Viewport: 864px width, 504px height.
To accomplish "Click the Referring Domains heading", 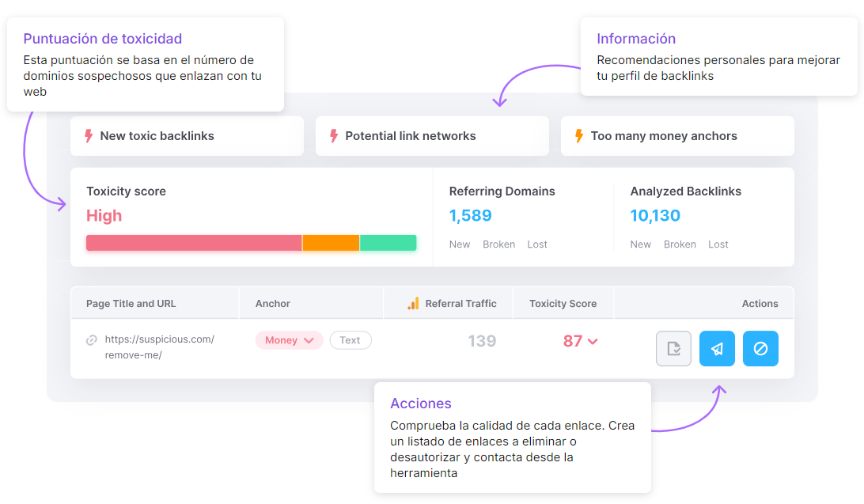I will coord(502,191).
